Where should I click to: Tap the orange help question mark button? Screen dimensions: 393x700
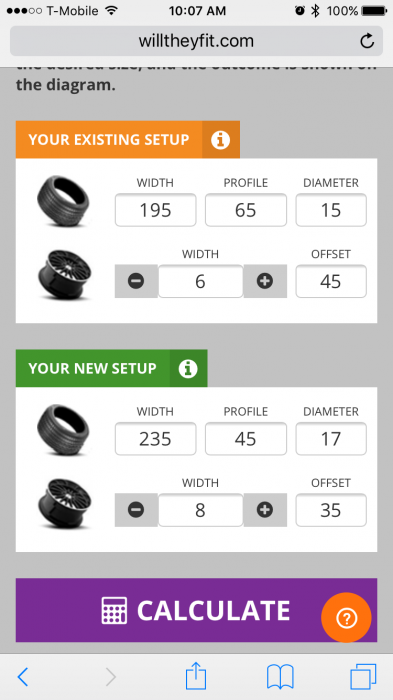346,618
